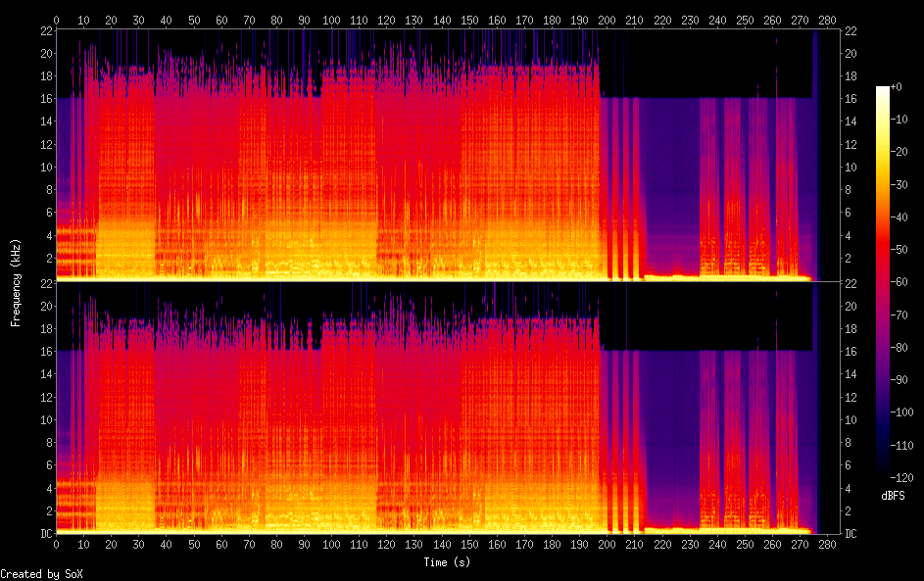Select the 100 tick on the top time axis

pos(331,20)
